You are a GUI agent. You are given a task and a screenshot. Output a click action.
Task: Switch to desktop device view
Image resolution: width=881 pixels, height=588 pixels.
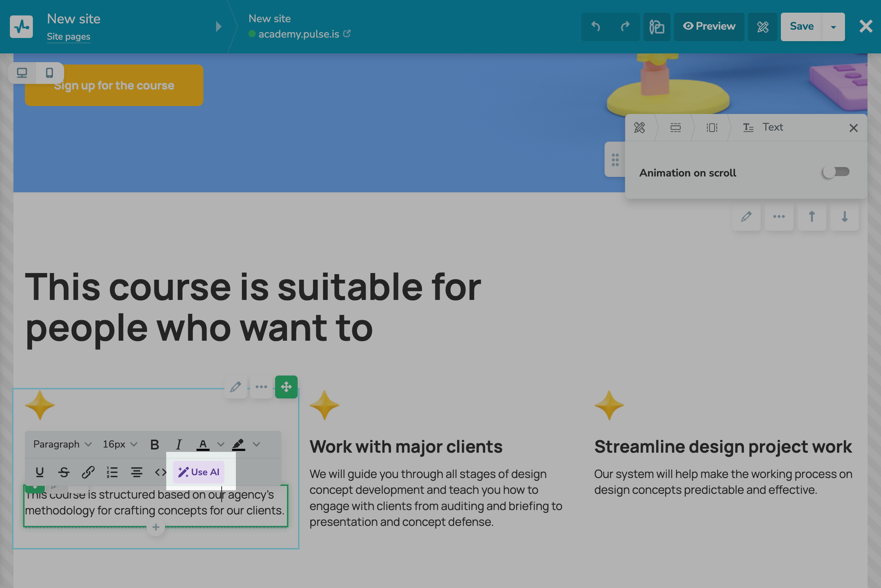tap(22, 73)
